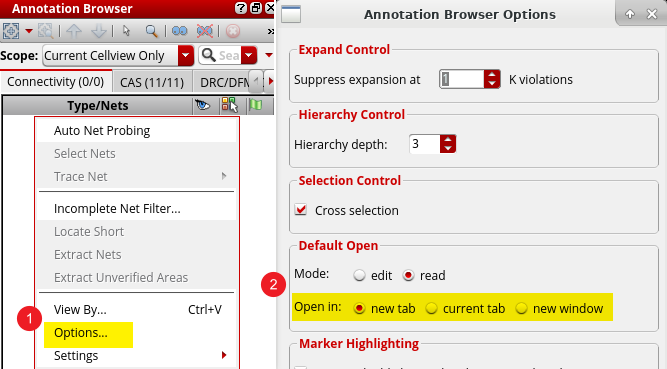Open Options... from the context menu
The width and height of the screenshot is (667, 369).
137,333
